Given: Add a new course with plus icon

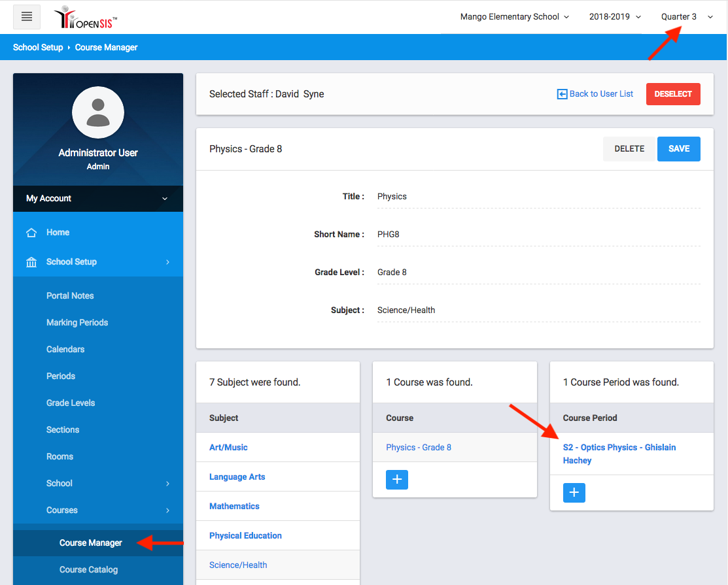Looking at the screenshot, I should point(397,479).
